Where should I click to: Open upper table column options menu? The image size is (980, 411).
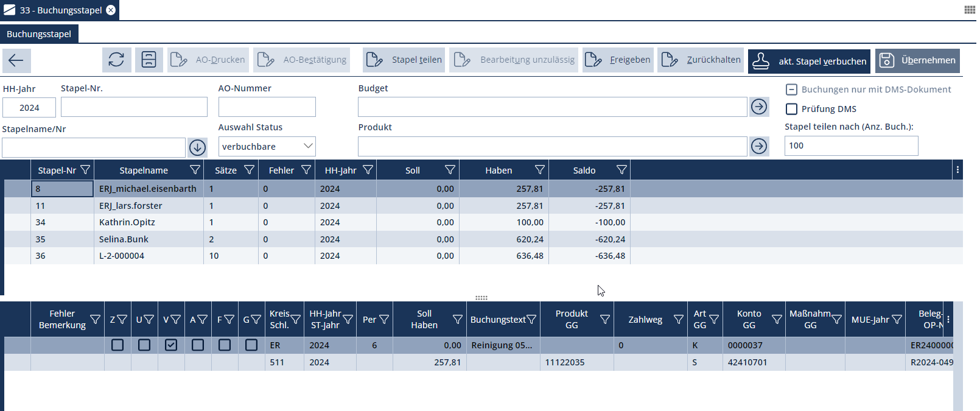957,170
